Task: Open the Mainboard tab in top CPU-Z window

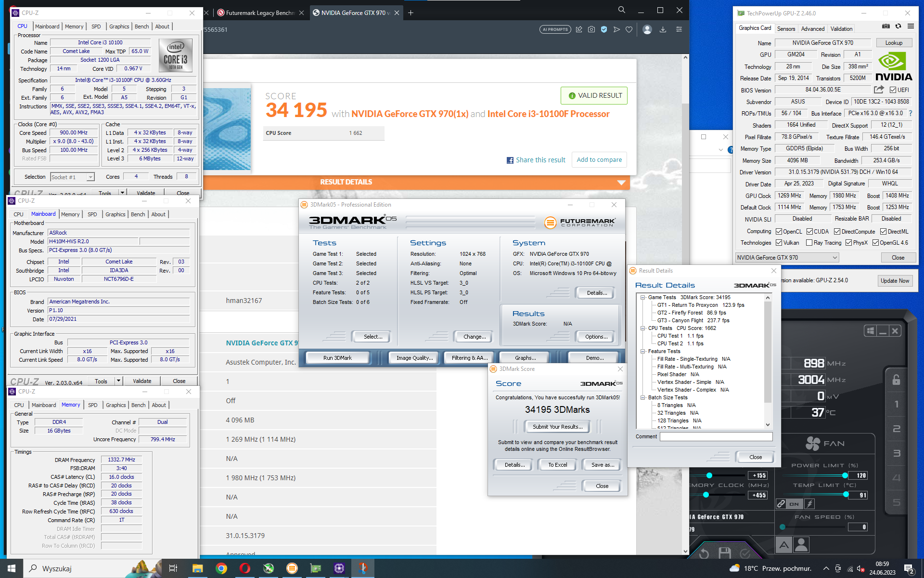Action: click(47, 26)
